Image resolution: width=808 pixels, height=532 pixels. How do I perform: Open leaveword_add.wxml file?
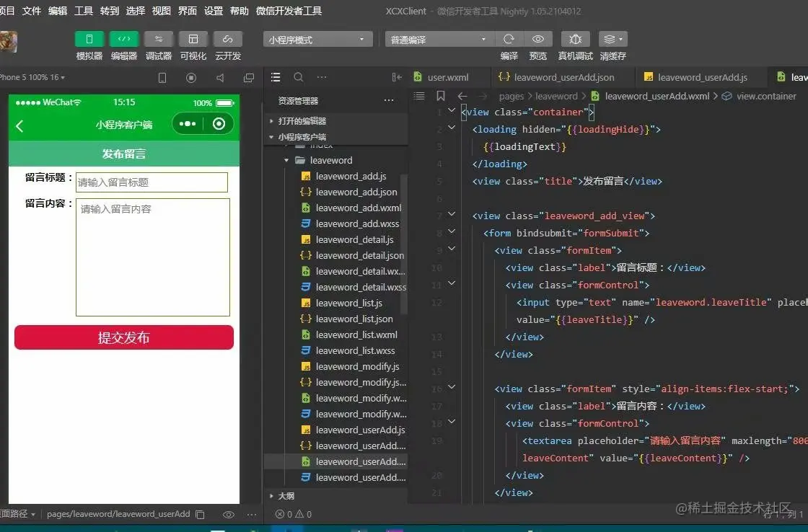click(x=359, y=208)
